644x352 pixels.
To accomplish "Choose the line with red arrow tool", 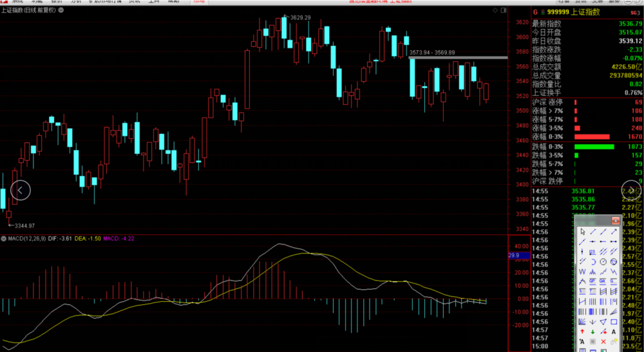I will point(603,331).
